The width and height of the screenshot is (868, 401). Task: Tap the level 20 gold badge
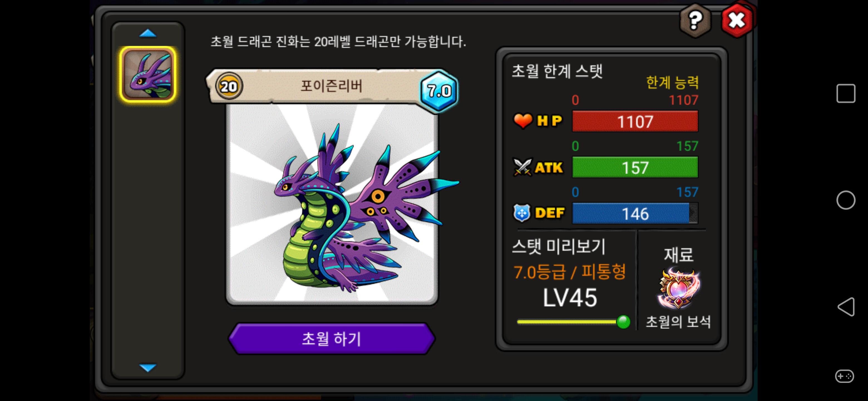(x=229, y=86)
